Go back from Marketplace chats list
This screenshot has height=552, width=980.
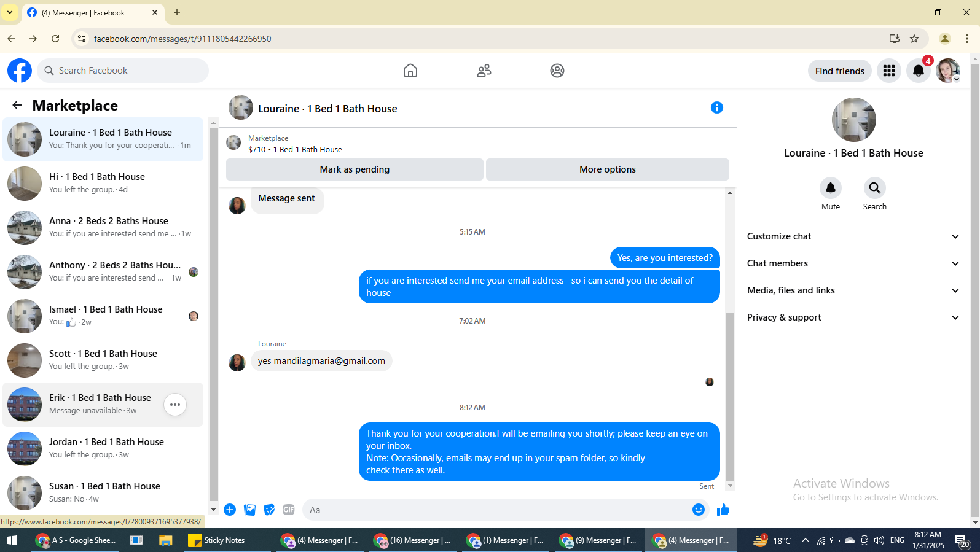pos(17,106)
